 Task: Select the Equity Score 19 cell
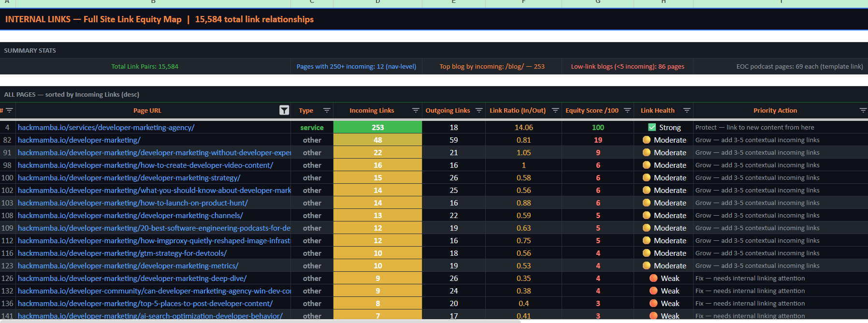tap(598, 140)
